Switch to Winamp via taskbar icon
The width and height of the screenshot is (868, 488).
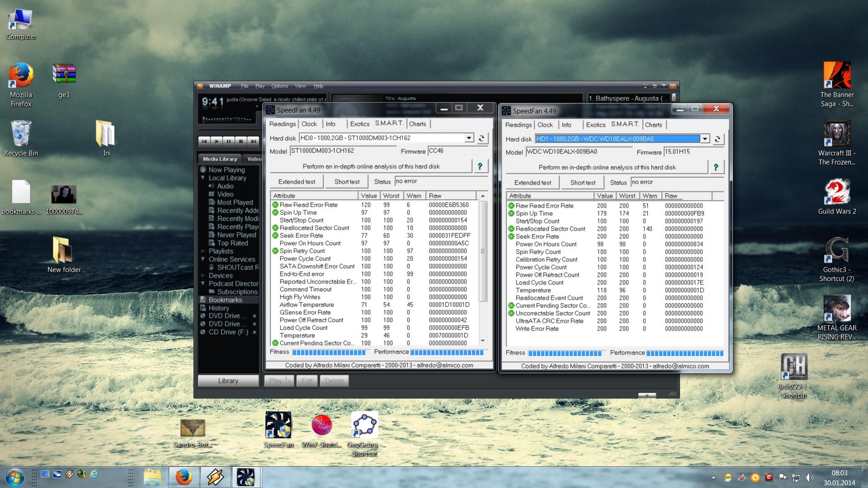click(x=215, y=477)
